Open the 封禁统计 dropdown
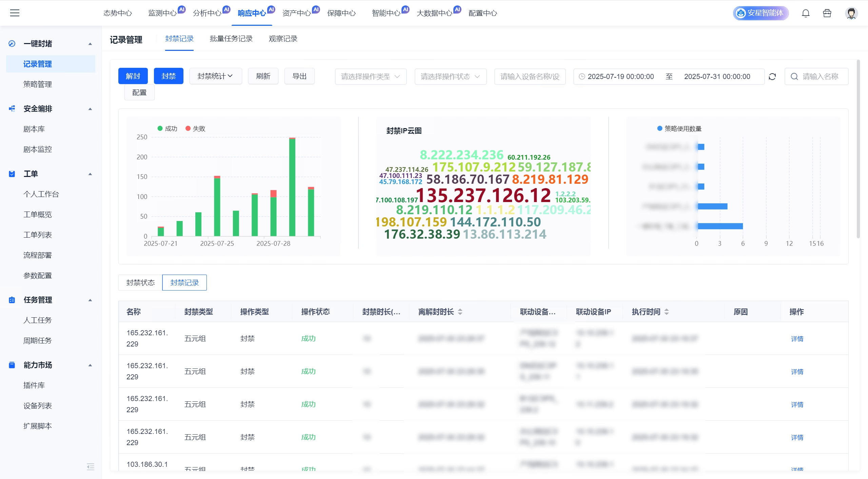The image size is (868, 479). [x=215, y=76]
